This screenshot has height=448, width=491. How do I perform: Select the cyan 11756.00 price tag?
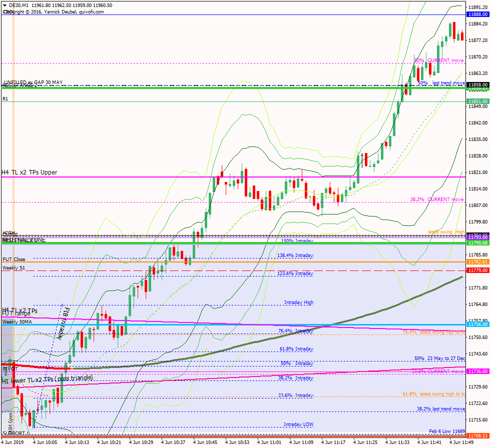click(477, 324)
